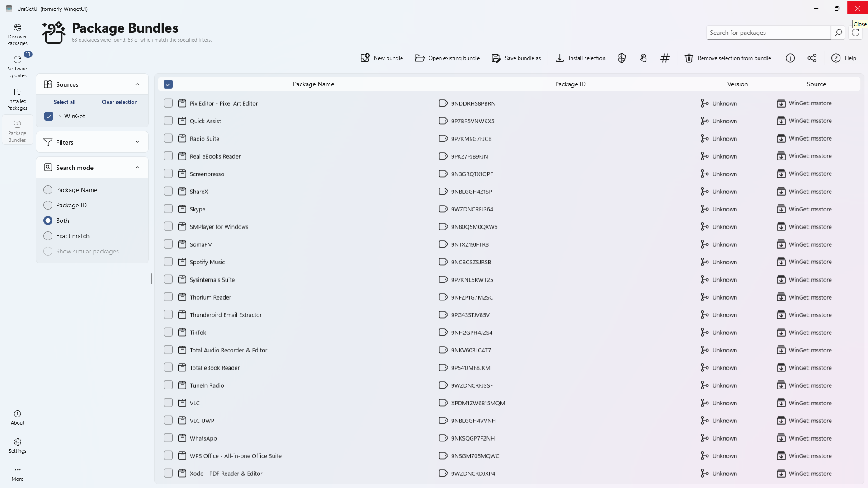
Task: Click Save bundle as
Action: (x=516, y=58)
